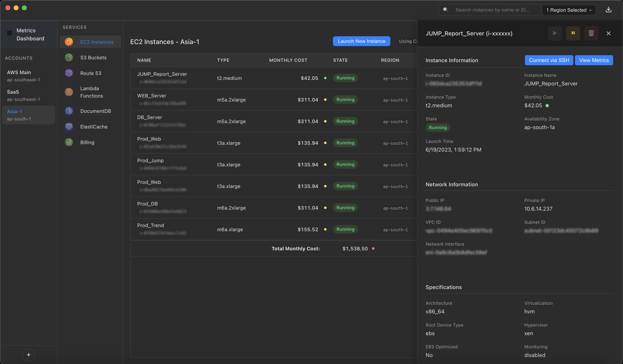Click the download export icon
The width and height of the screenshot is (623, 364).
[608, 10]
